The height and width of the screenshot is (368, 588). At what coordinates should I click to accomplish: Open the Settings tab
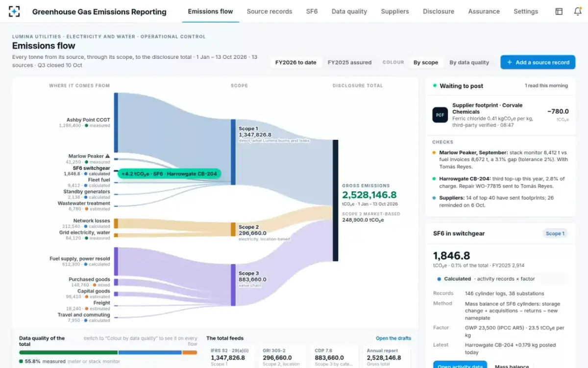click(526, 11)
